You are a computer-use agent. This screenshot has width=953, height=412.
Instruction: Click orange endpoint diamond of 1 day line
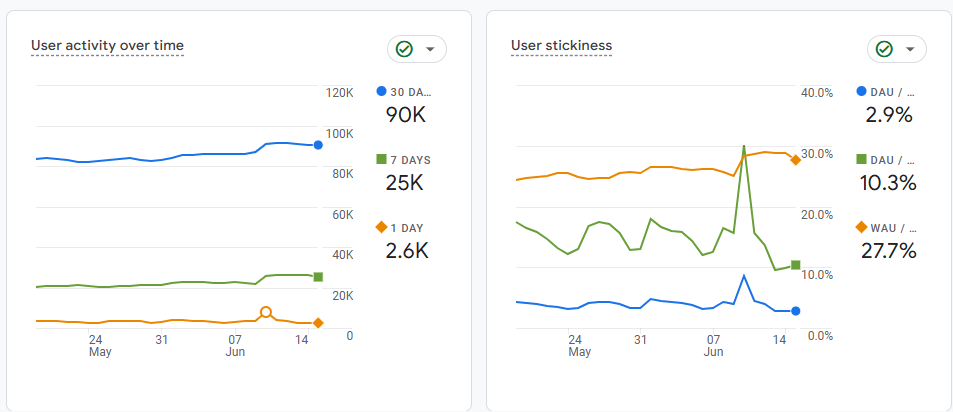[x=318, y=323]
